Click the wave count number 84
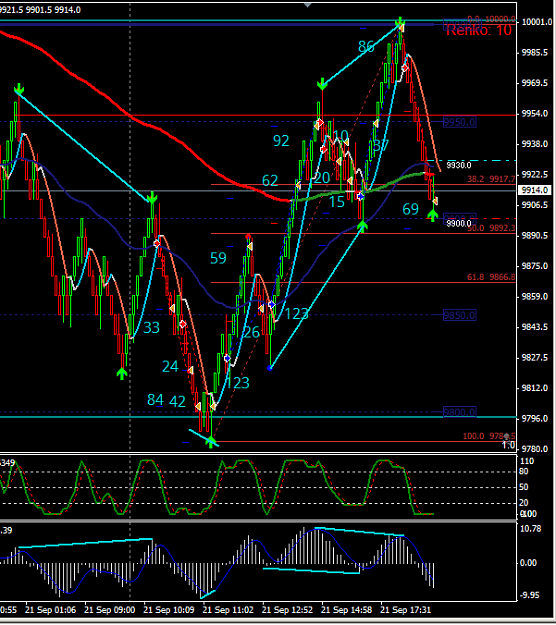The image size is (556, 625). pos(155,400)
